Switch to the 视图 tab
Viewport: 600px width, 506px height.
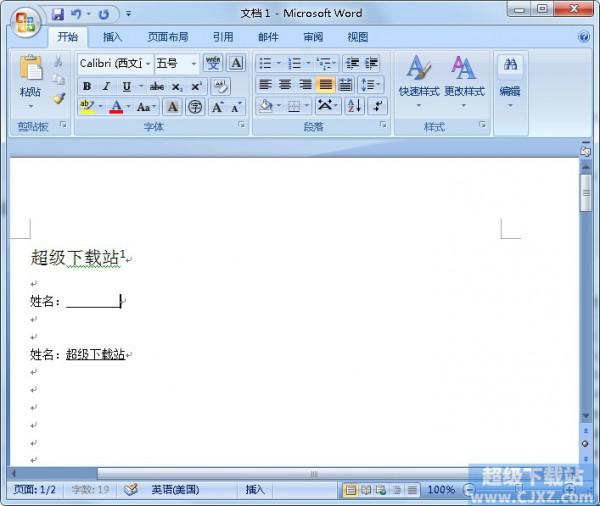coord(358,37)
